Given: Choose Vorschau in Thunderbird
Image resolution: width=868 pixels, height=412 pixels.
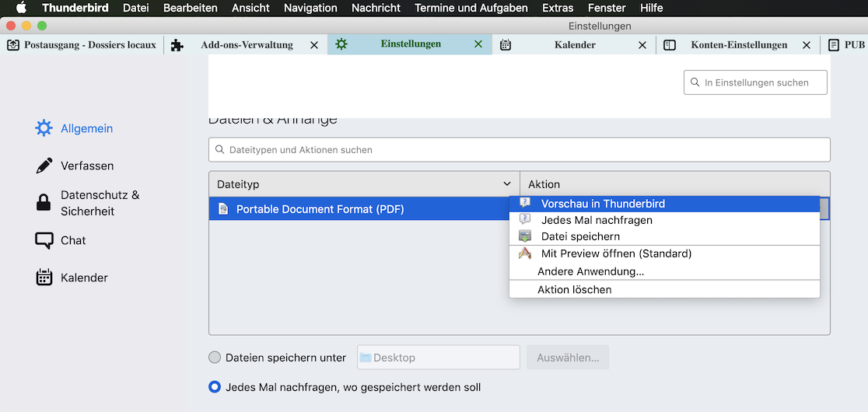Looking at the screenshot, I should [x=664, y=204].
